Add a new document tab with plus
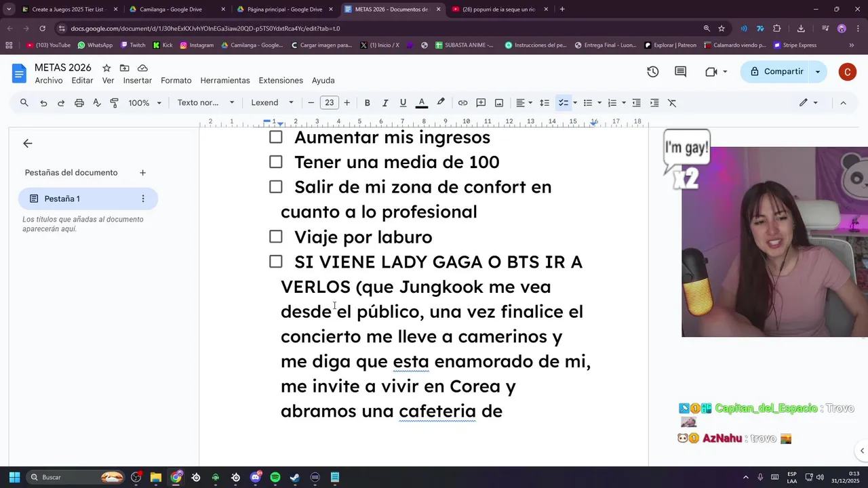 click(x=142, y=173)
